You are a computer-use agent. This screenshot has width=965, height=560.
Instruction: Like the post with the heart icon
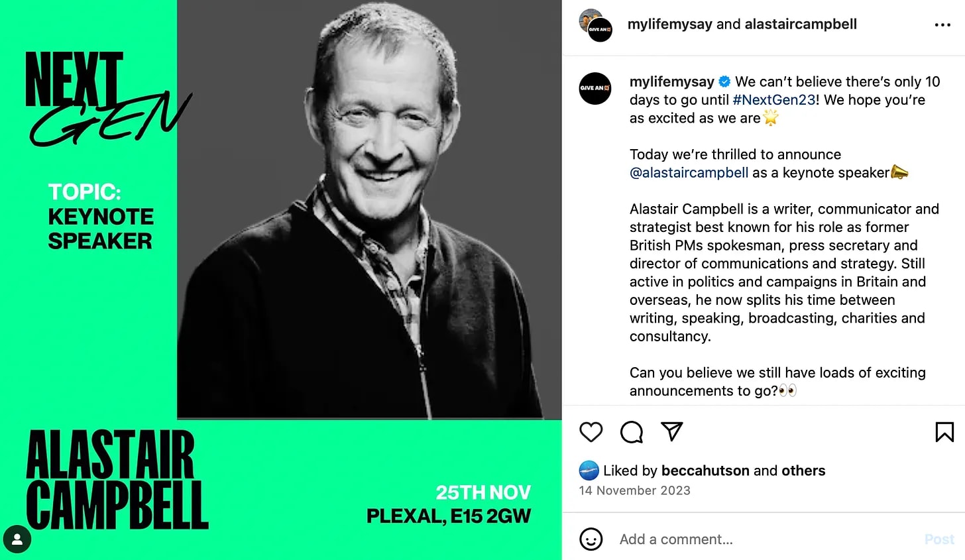591,432
